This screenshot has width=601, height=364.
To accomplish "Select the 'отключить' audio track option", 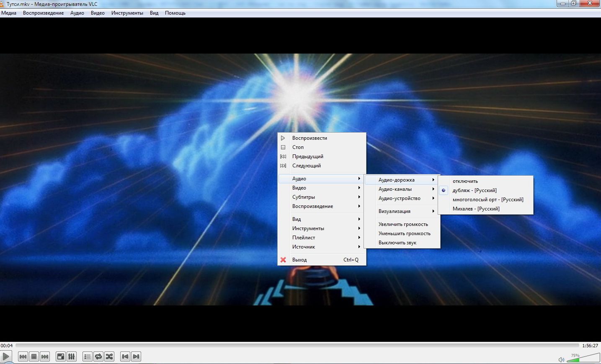I will pos(465,181).
